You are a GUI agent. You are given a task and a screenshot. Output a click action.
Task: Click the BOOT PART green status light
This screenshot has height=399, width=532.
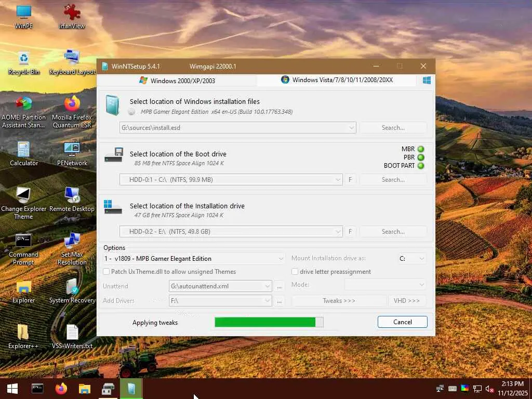421,166
